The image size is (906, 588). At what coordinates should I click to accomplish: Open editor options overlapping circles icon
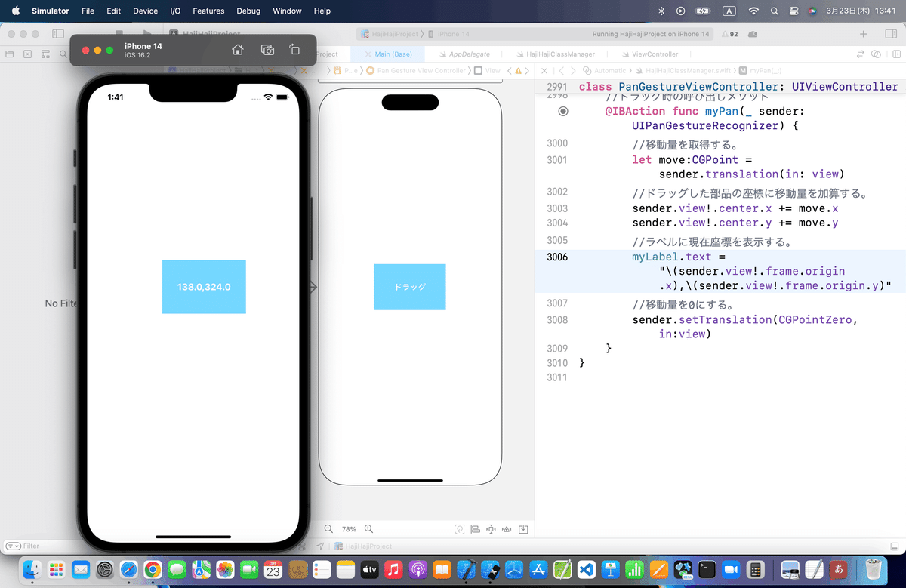coord(876,54)
